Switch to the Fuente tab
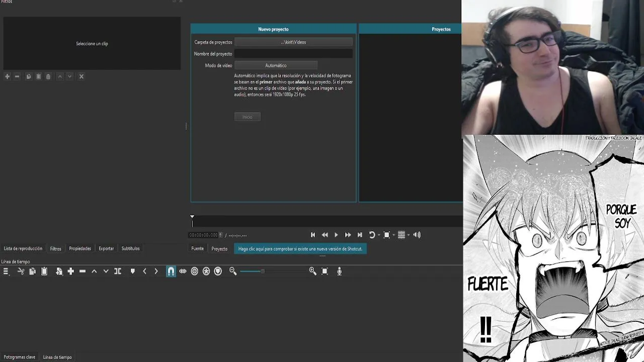The height and width of the screenshot is (362, 644). coord(198,249)
